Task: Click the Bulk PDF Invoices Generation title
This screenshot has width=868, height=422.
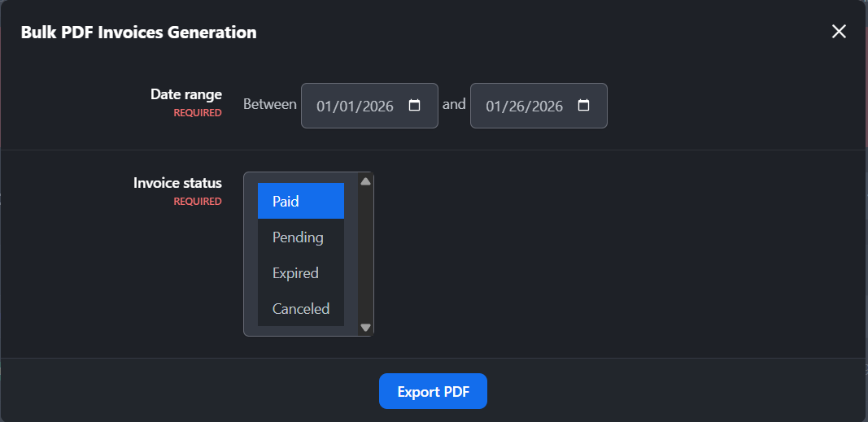Action: coord(138,32)
